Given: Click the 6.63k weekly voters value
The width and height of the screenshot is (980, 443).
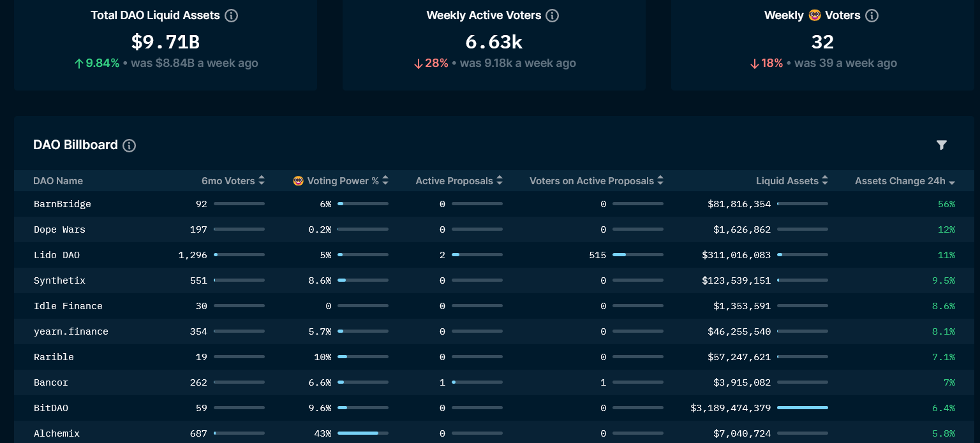Looking at the screenshot, I should [494, 42].
